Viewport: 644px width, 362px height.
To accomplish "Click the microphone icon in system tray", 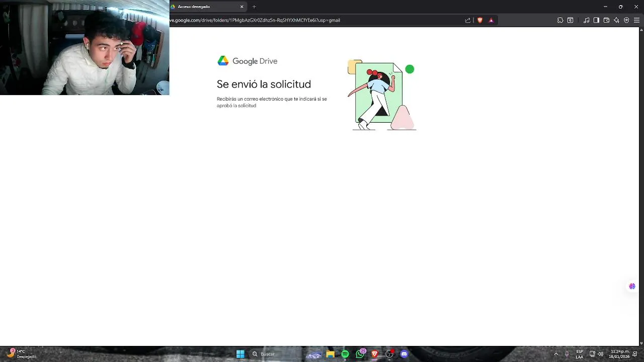I will pos(567,354).
